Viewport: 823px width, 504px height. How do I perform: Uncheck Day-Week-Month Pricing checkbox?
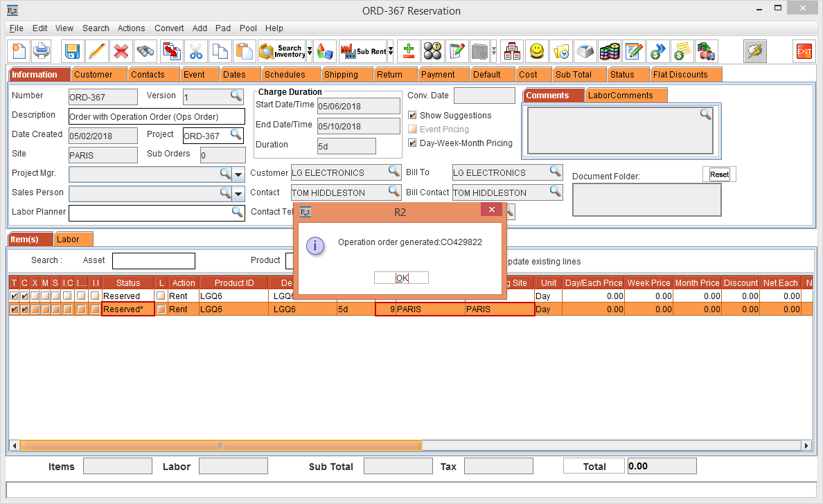[x=413, y=143]
